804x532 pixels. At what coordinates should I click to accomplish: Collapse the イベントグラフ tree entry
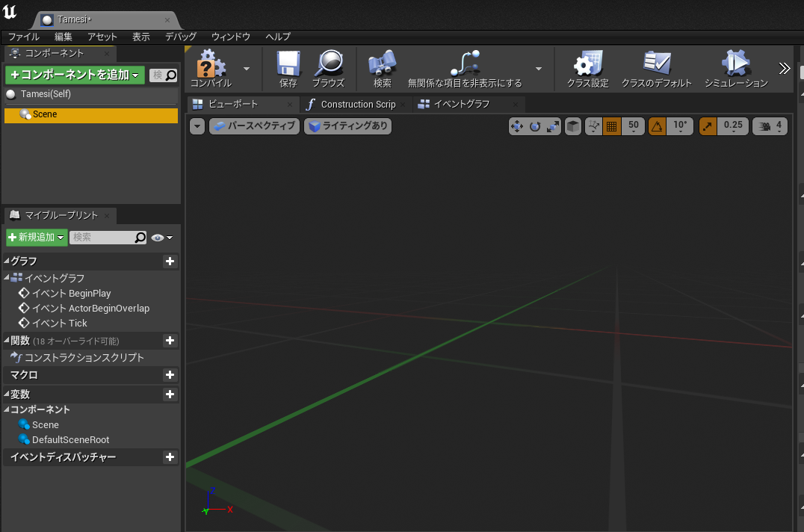click(x=7, y=278)
